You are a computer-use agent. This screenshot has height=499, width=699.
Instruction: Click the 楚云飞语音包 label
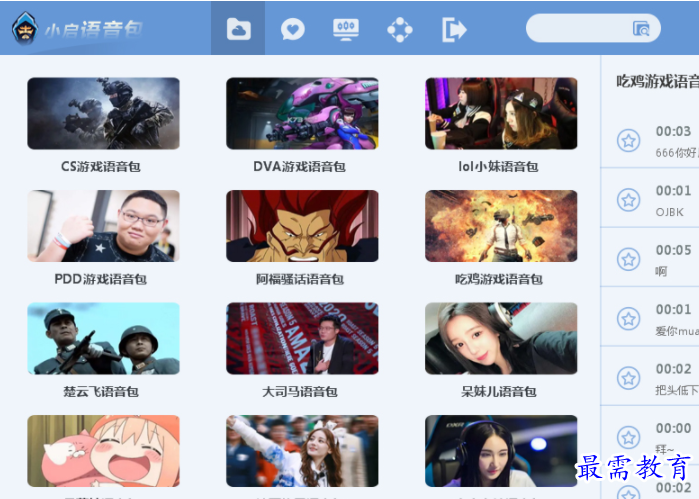tap(101, 392)
